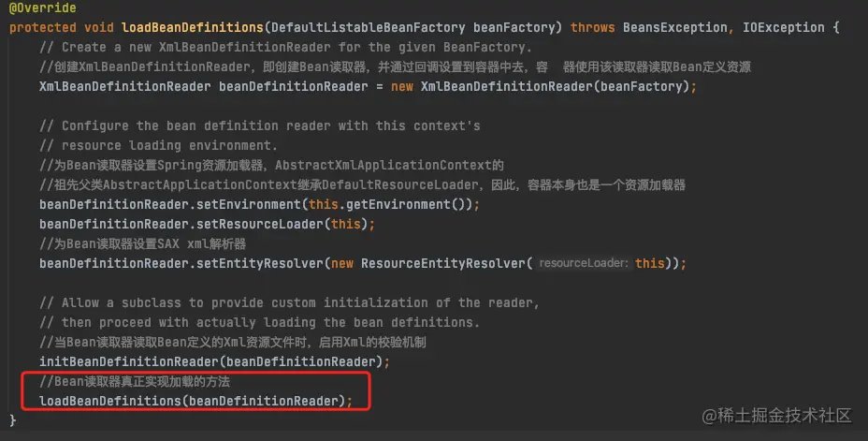Screen dimensions: 868x441
Task: Click the IOException class name
Action: pos(783,28)
